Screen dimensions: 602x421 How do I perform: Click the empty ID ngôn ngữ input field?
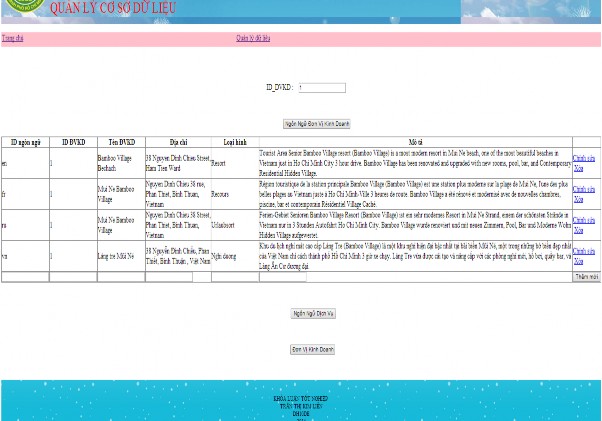click(x=24, y=277)
